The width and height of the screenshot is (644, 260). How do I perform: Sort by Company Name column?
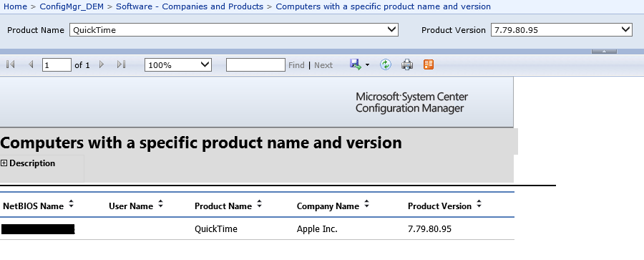point(367,203)
